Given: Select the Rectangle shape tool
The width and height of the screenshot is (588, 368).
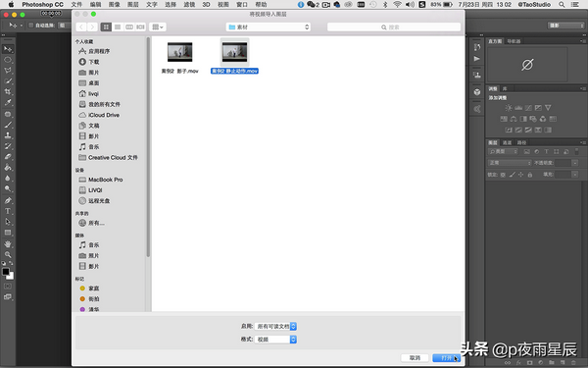Looking at the screenshot, I should [8, 233].
